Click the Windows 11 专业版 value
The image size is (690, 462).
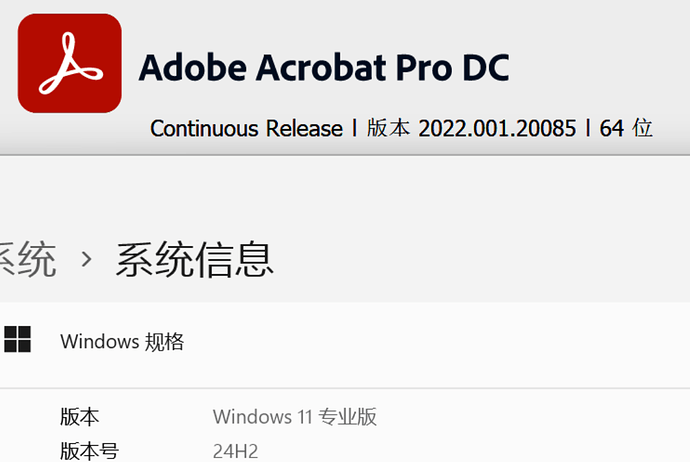click(x=295, y=416)
